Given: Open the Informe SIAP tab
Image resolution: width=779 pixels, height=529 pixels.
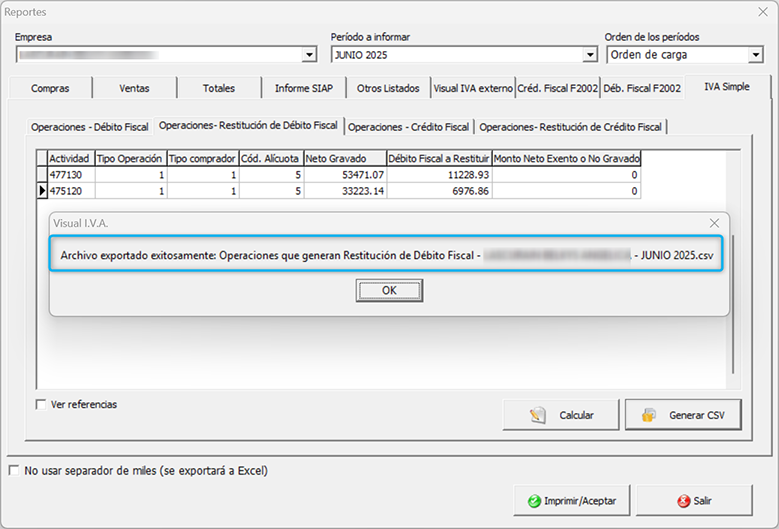Looking at the screenshot, I should point(304,88).
